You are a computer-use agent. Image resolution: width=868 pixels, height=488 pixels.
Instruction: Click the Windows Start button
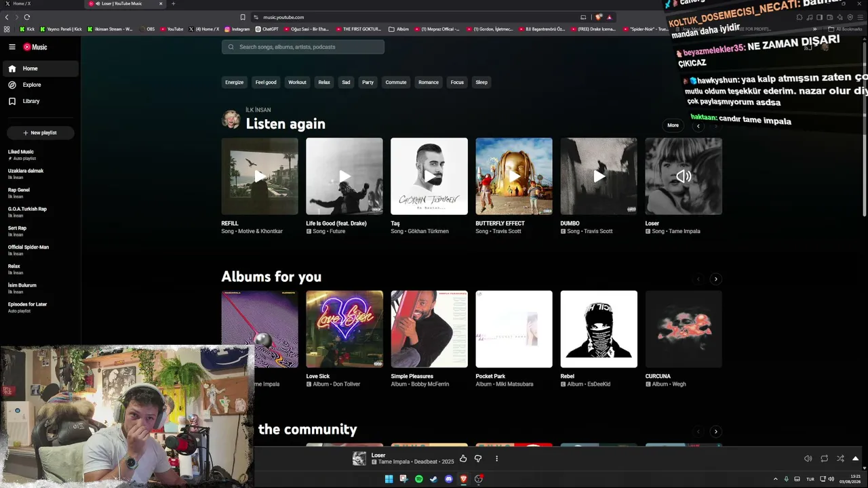click(389, 479)
